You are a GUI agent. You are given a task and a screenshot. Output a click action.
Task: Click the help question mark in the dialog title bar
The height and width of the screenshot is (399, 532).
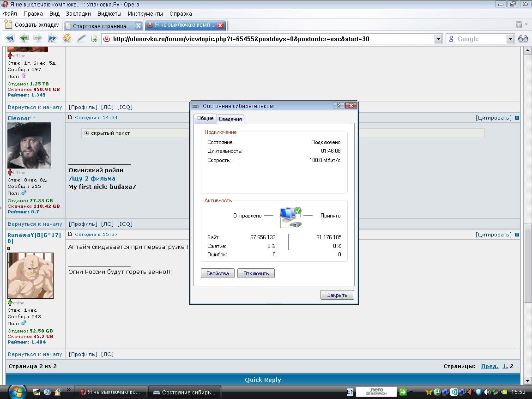(339, 106)
